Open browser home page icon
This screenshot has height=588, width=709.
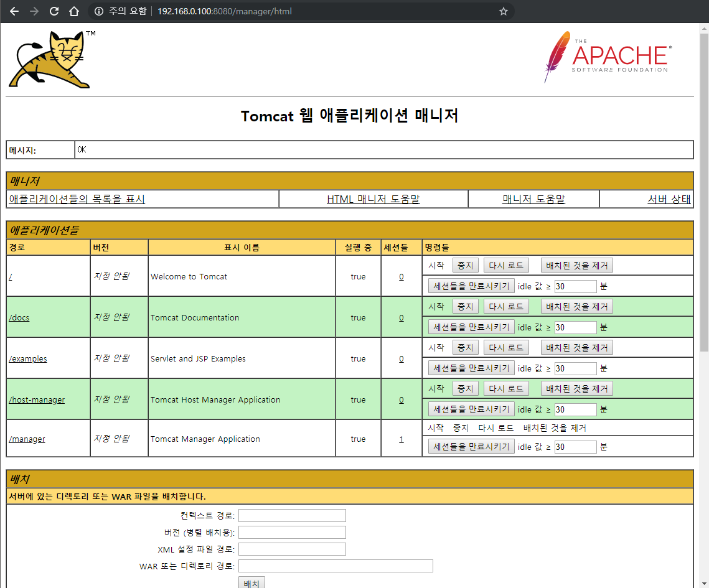[73, 11]
